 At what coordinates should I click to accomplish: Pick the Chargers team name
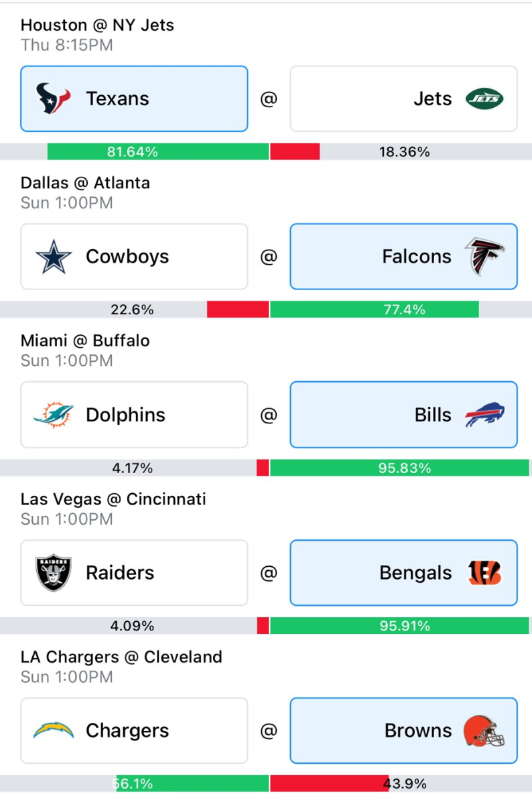(x=127, y=731)
